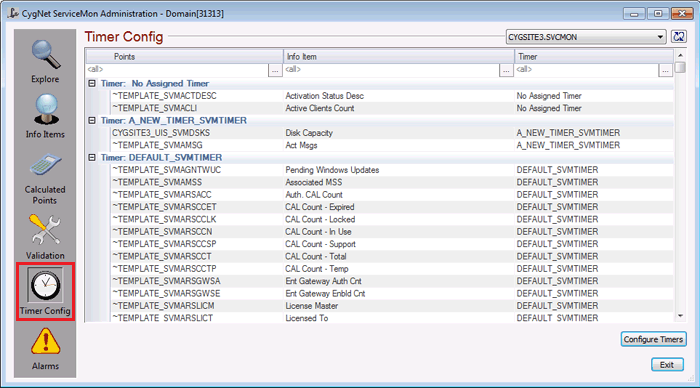Open the Explore magnifier icon
This screenshot has width=700, height=388.
pyautogui.click(x=45, y=55)
